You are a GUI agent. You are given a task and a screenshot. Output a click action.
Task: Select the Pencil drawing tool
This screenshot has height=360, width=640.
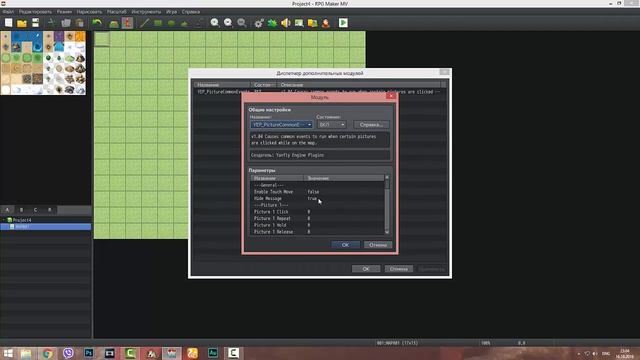click(x=144, y=23)
